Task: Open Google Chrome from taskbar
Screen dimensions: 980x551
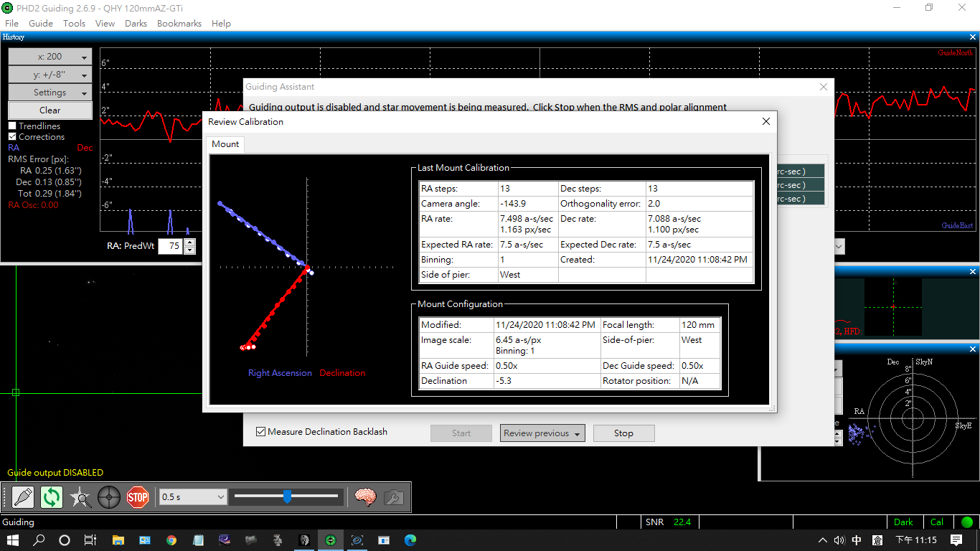Action: click(171, 540)
